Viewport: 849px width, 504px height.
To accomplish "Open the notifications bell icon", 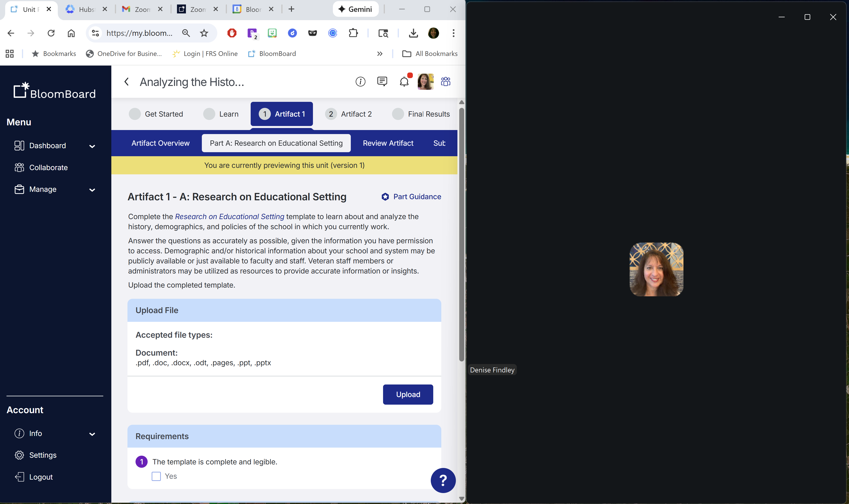I will pyautogui.click(x=404, y=81).
